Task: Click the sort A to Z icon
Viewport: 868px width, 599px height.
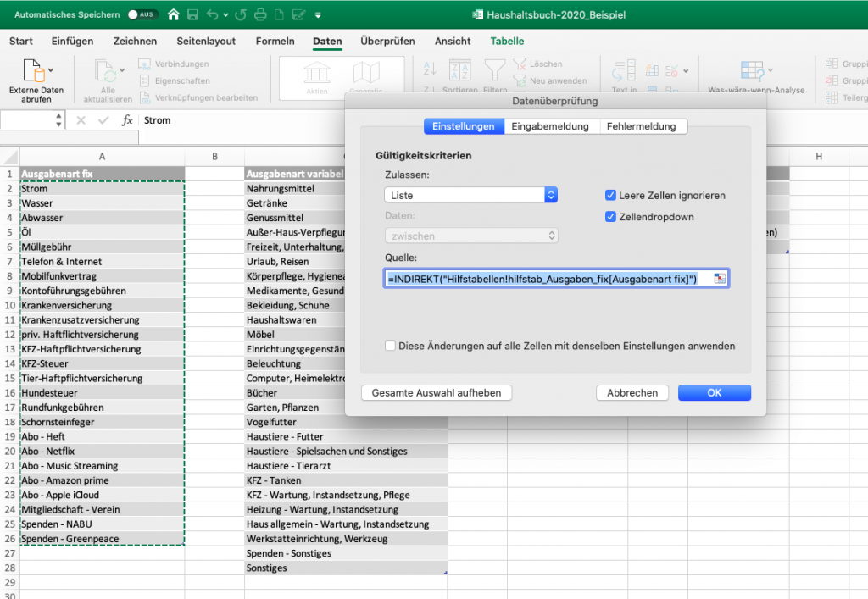Action: tap(430, 69)
